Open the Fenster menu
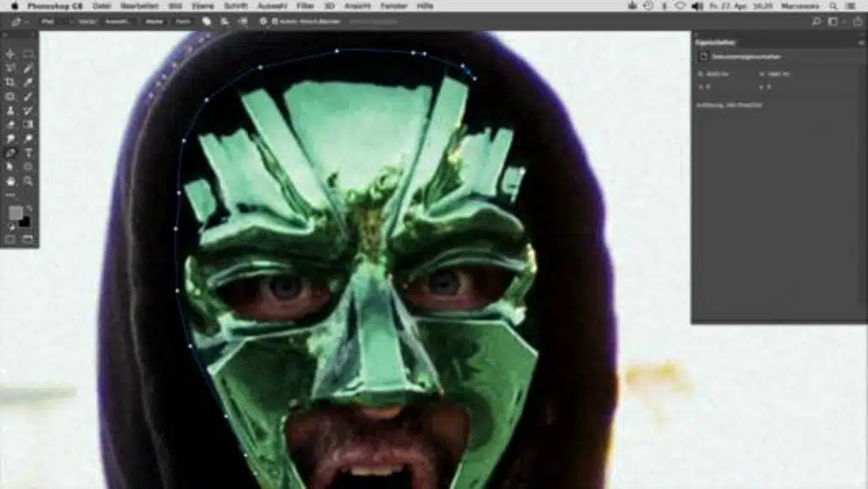The image size is (868, 489). pyautogui.click(x=393, y=6)
